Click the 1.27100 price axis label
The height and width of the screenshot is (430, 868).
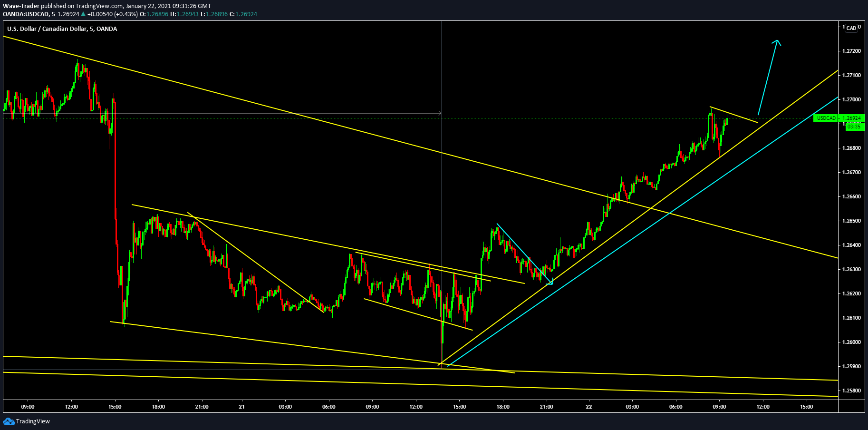click(851, 75)
